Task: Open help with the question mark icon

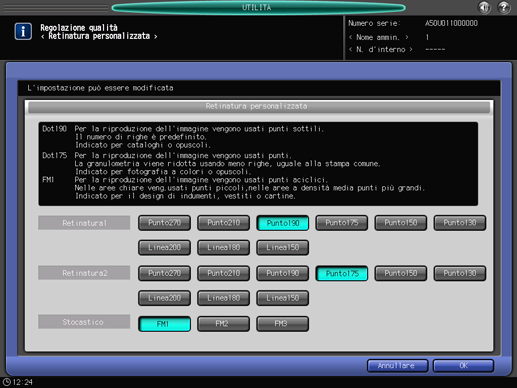Action: click(x=504, y=7)
